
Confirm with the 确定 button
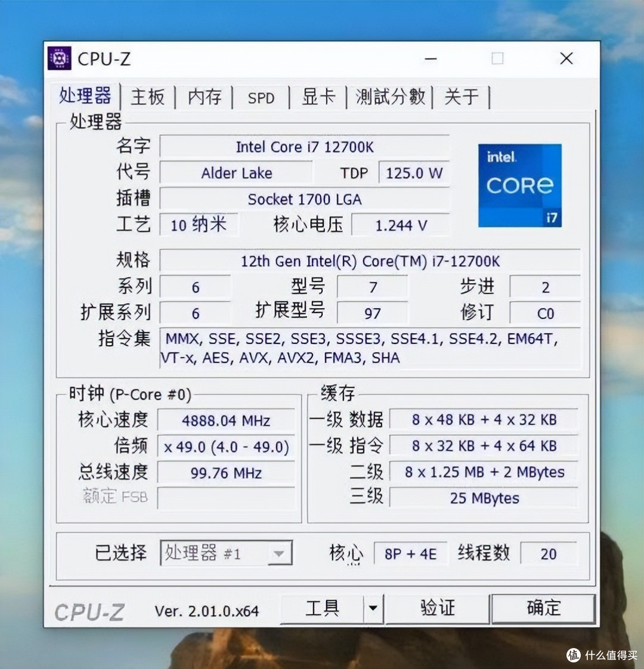click(x=543, y=608)
